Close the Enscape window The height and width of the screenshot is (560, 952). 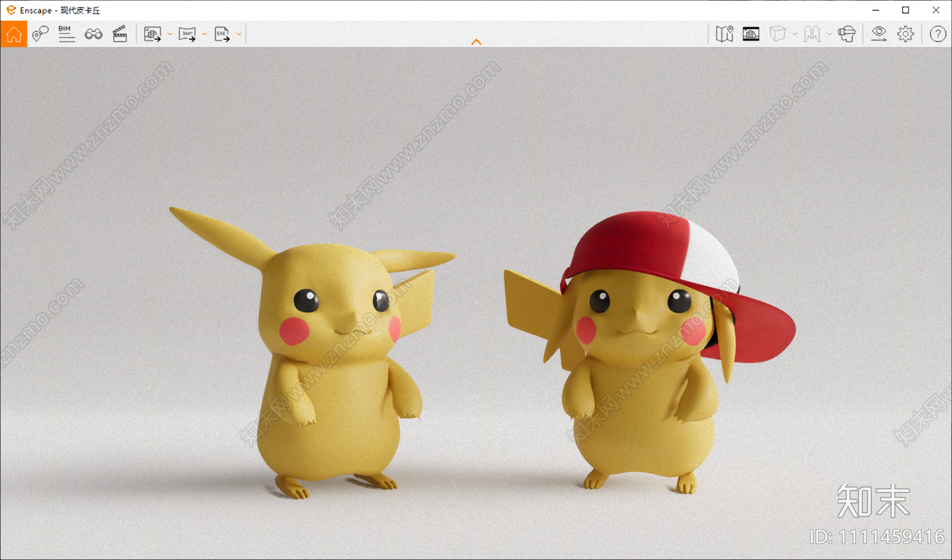(936, 10)
